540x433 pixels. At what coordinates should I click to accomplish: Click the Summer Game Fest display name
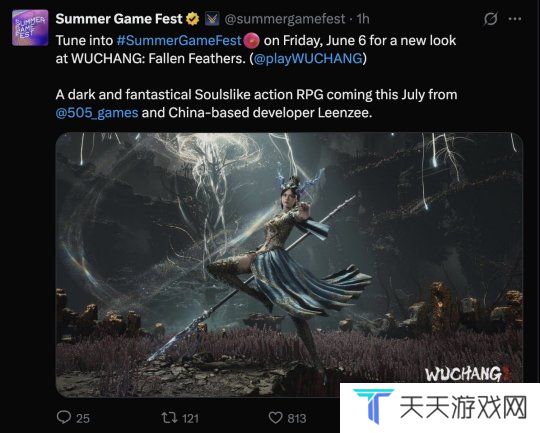119,19
